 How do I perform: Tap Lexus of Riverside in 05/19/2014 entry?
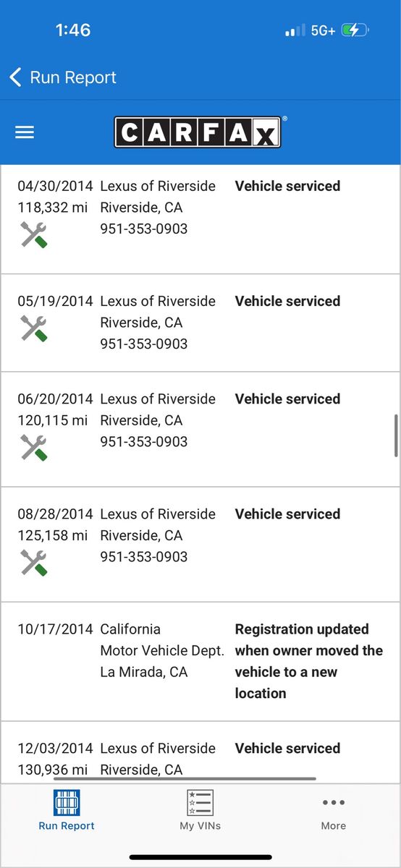click(158, 301)
